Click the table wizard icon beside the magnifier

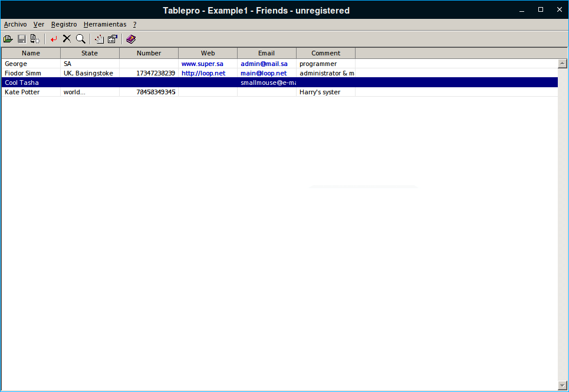tap(99, 39)
